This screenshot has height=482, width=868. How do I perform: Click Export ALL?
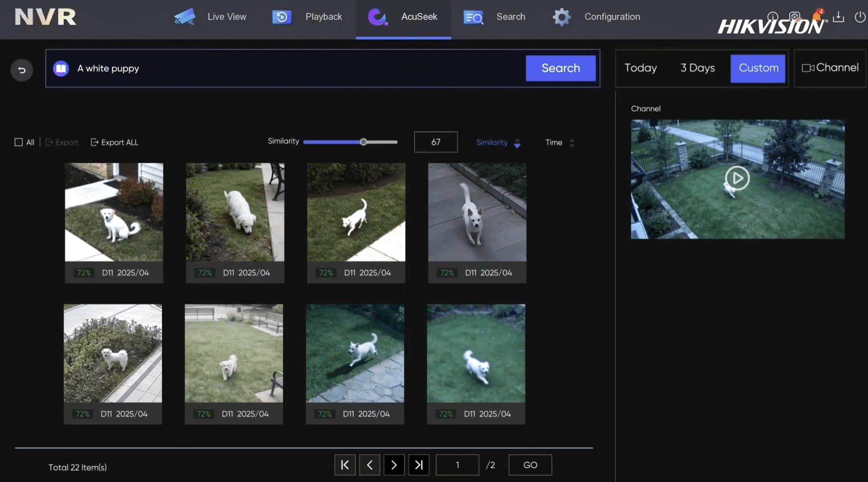coord(115,142)
